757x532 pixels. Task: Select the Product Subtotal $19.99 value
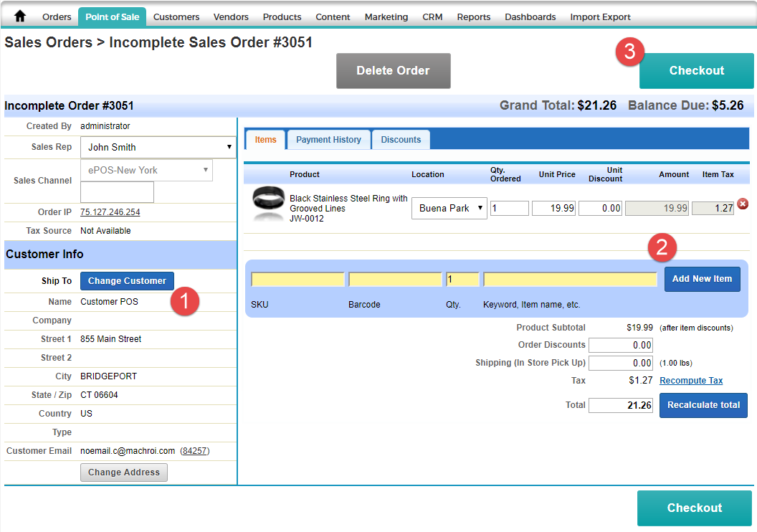point(639,328)
